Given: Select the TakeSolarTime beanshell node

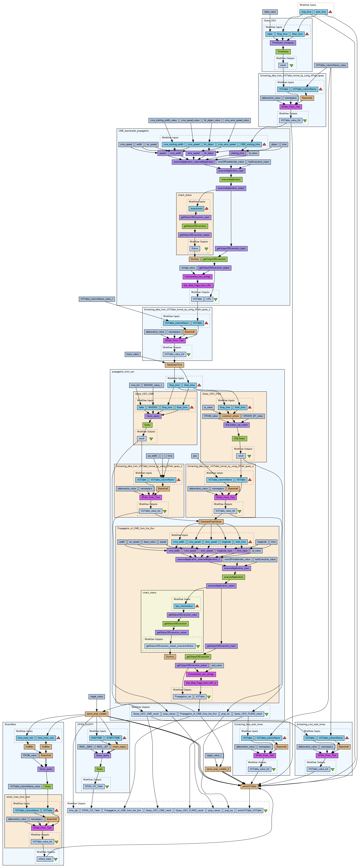Looking at the screenshot, I should (174, 365).
